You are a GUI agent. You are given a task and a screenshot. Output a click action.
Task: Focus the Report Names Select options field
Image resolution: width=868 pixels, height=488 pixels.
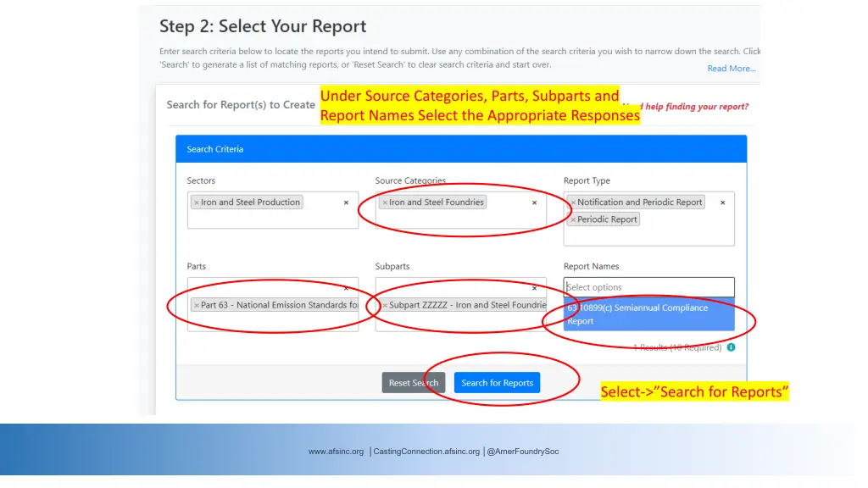[x=648, y=287]
